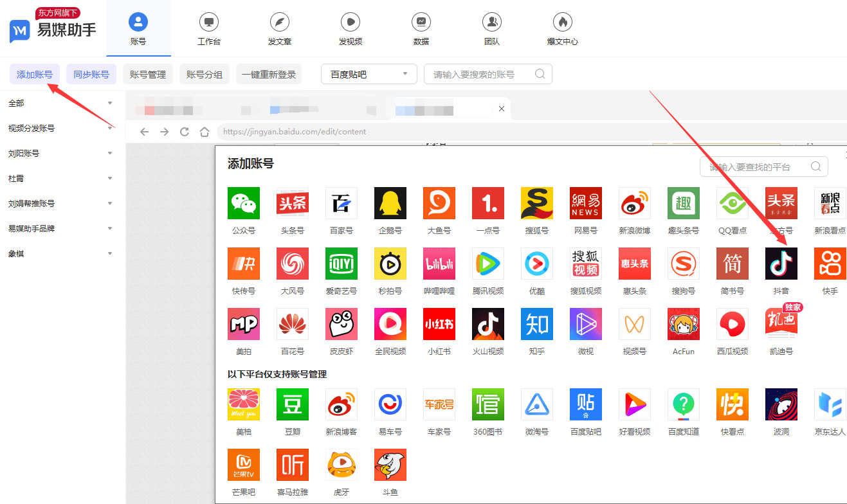The image size is (847, 504).
Task: Select the 抖音 platform icon
Action: [x=781, y=264]
